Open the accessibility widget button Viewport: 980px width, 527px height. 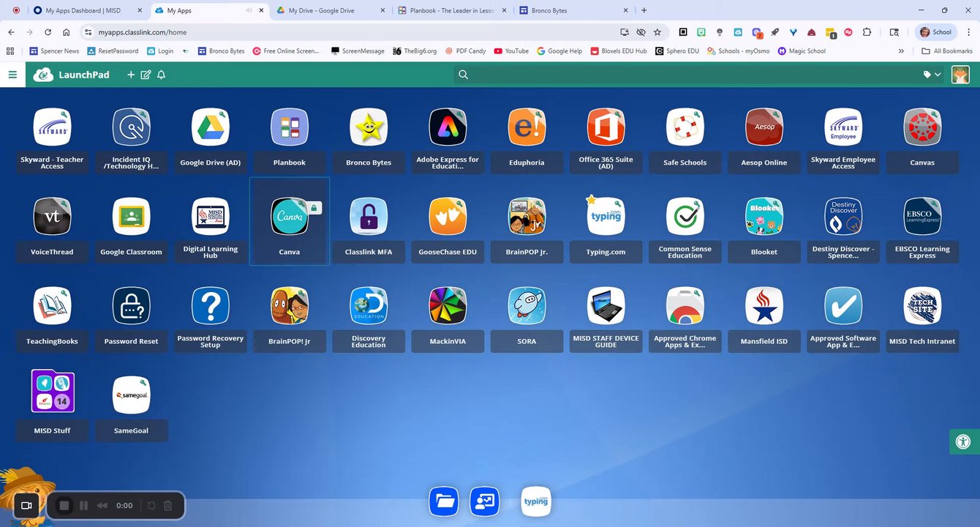click(963, 442)
